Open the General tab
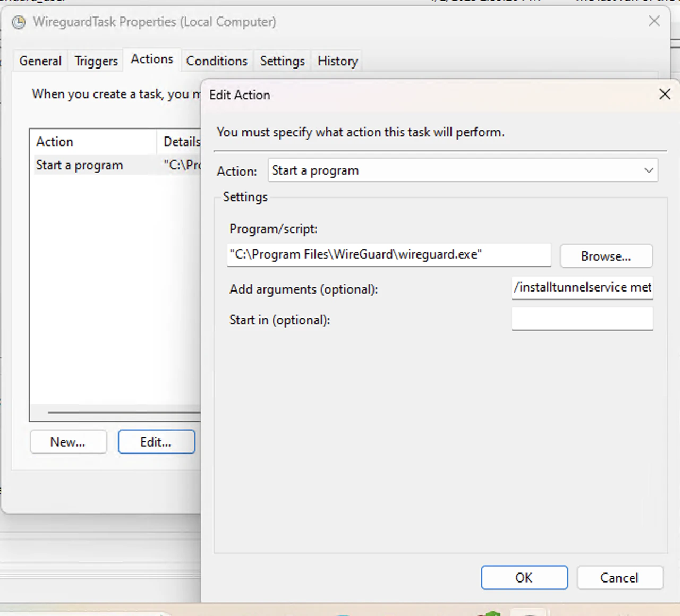This screenshot has width=680, height=616. click(x=40, y=61)
